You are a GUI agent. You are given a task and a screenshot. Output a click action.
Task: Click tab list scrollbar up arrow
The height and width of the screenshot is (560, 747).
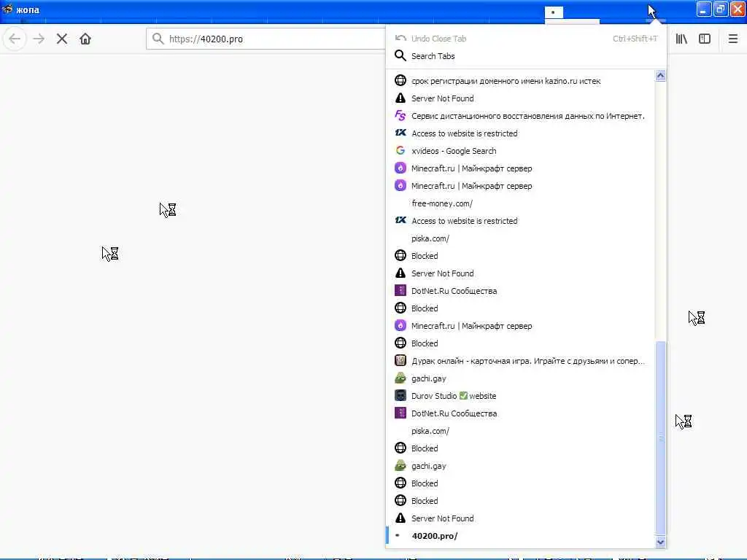pyautogui.click(x=660, y=76)
